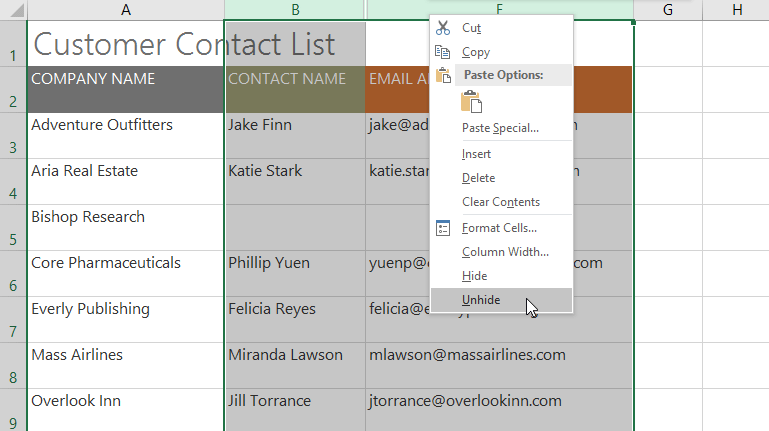The height and width of the screenshot is (431, 769).
Task: Click the column B header
Action: pyautogui.click(x=295, y=9)
